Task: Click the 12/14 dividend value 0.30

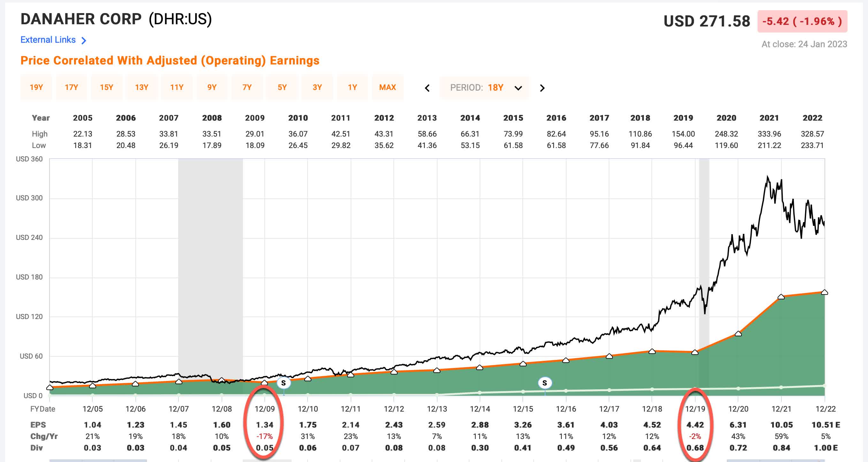Action: [480, 448]
